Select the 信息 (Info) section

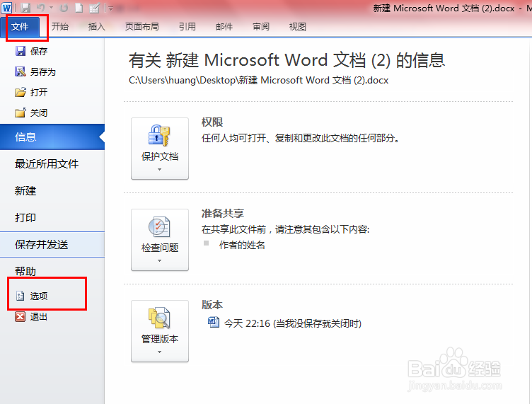pos(52,137)
